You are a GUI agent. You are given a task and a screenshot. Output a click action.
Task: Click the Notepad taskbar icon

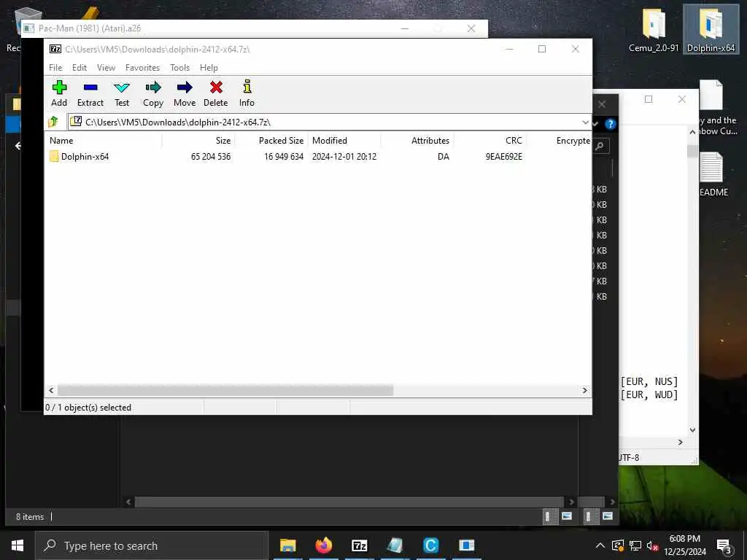point(395,545)
